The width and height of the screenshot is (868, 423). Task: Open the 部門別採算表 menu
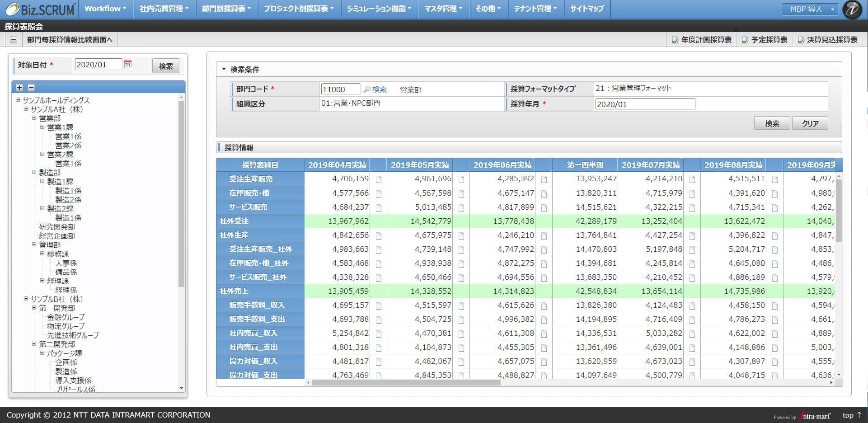point(226,9)
